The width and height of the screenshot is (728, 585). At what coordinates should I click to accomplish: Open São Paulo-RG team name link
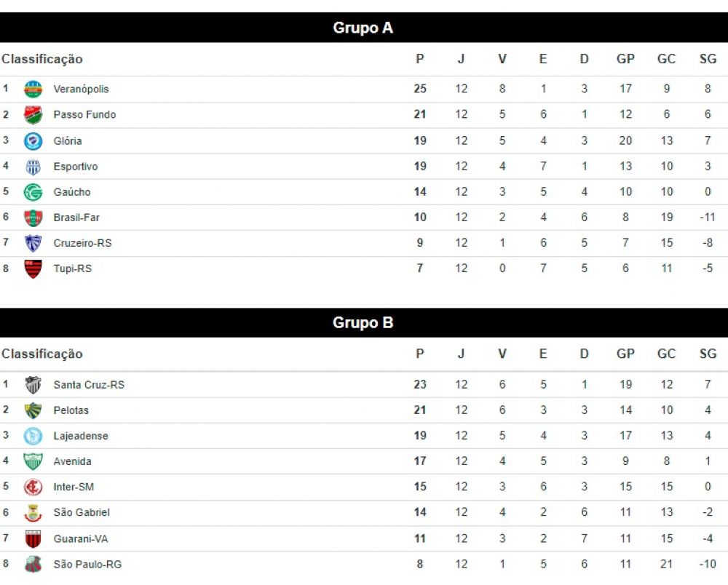click(87, 564)
